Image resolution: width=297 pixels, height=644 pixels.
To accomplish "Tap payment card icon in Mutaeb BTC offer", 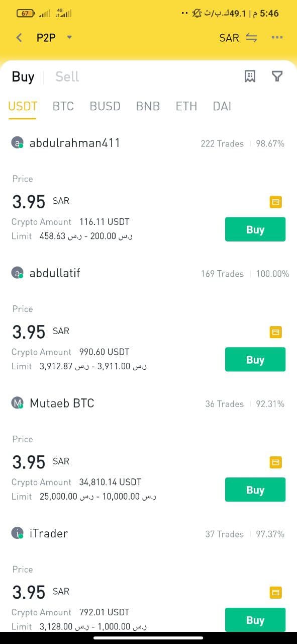I will [275, 462].
